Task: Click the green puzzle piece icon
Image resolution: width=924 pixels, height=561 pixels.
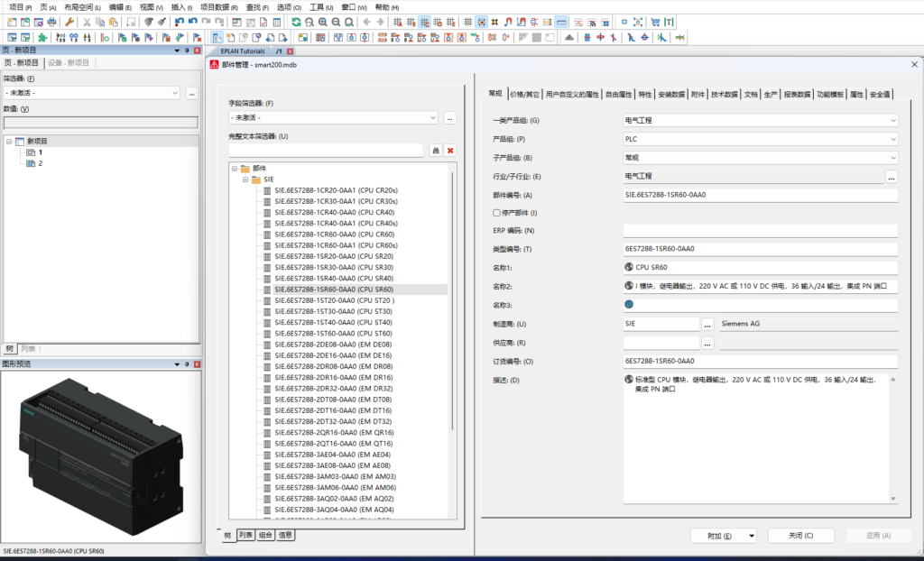Action: [x=42, y=38]
